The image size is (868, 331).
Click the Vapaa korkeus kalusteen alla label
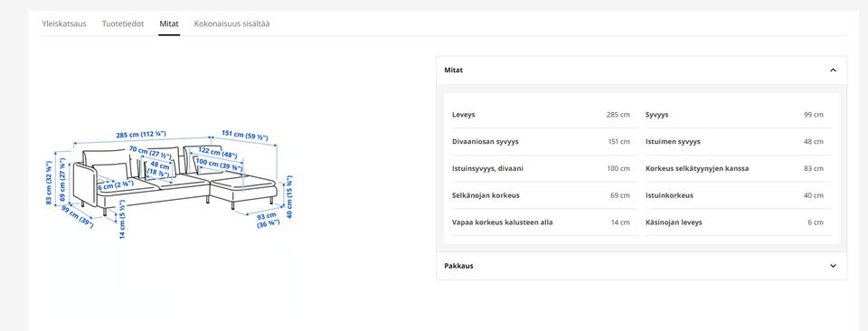click(x=502, y=222)
